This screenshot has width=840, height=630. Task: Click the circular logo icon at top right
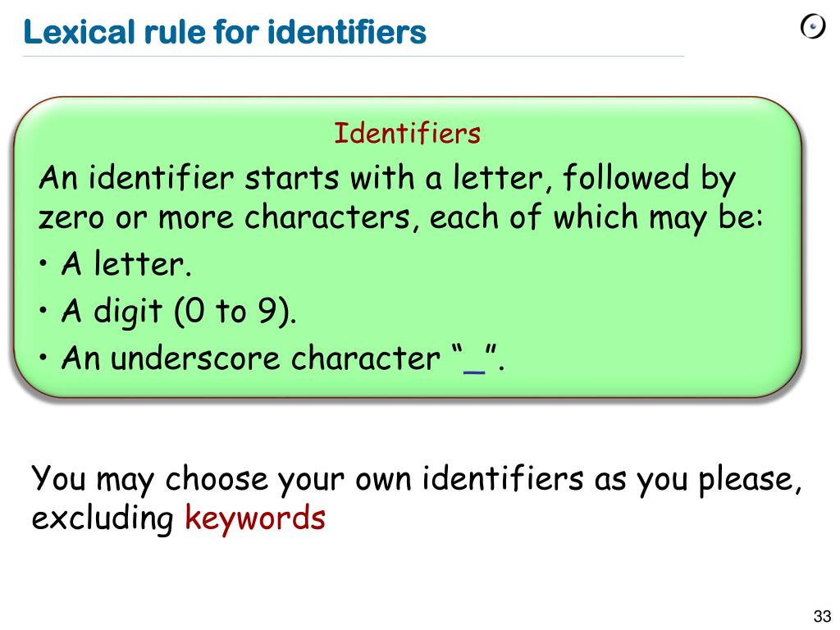pyautogui.click(x=813, y=27)
